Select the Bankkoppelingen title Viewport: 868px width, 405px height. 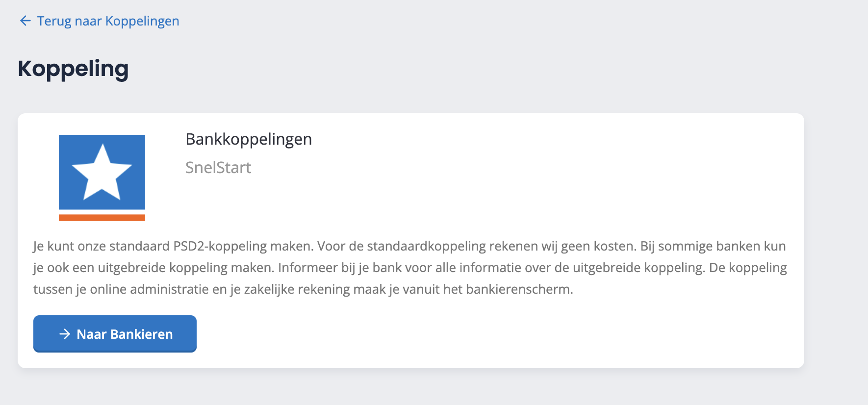249,139
